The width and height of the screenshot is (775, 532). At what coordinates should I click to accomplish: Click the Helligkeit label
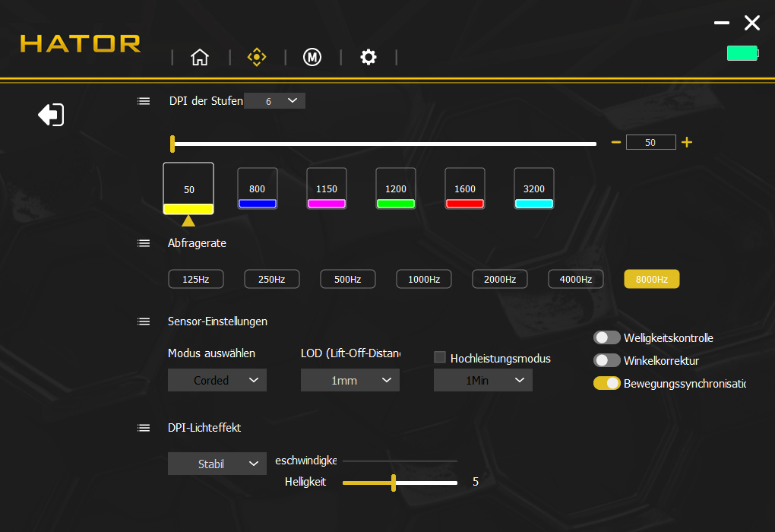coord(305,482)
